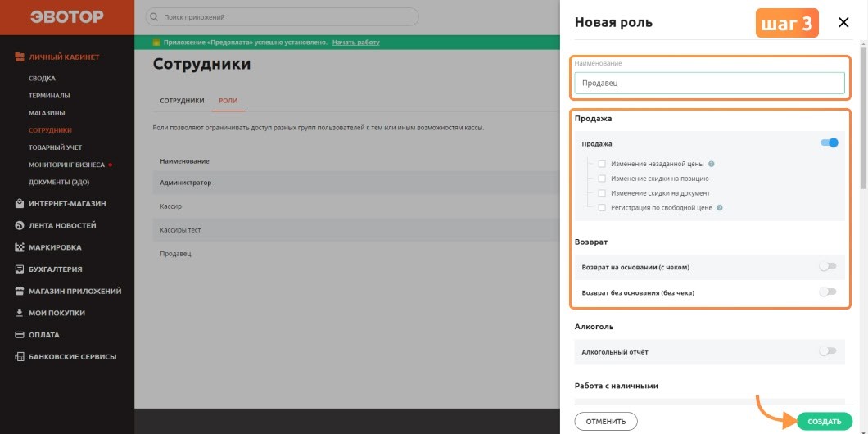Click the Наименование column header
868x434 pixels.
(184, 161)
